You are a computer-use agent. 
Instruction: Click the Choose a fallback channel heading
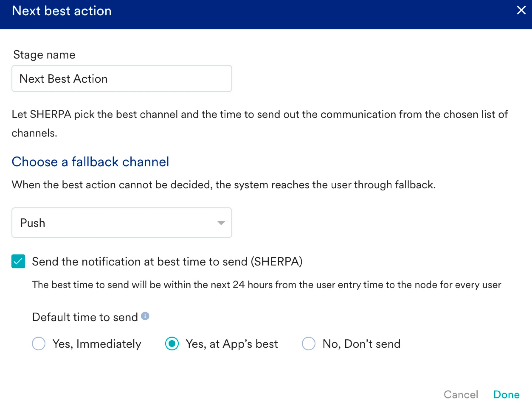coord(90,162)
